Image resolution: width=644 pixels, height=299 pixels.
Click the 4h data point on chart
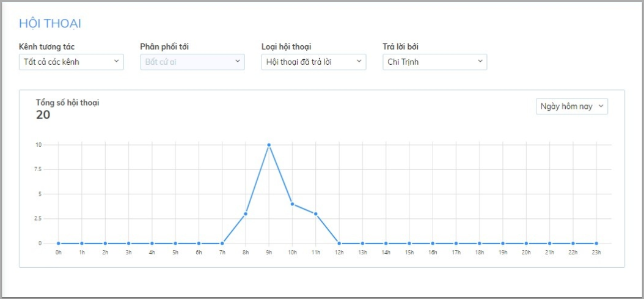coord(152,243)
